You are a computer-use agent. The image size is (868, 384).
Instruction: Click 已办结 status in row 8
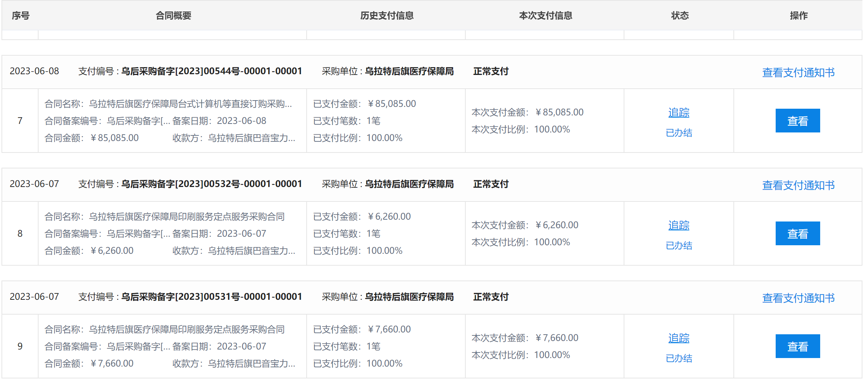pyautogui.click(x=679, y=246)
